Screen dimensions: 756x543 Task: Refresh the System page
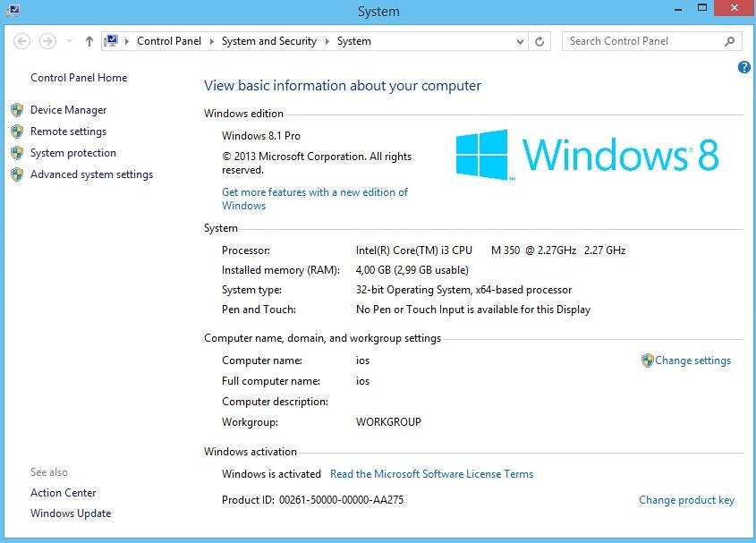[x=539, y=41]
